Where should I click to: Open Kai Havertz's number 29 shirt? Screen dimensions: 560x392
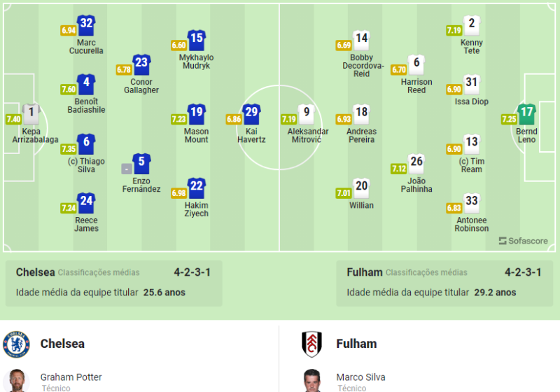[251, 114]
